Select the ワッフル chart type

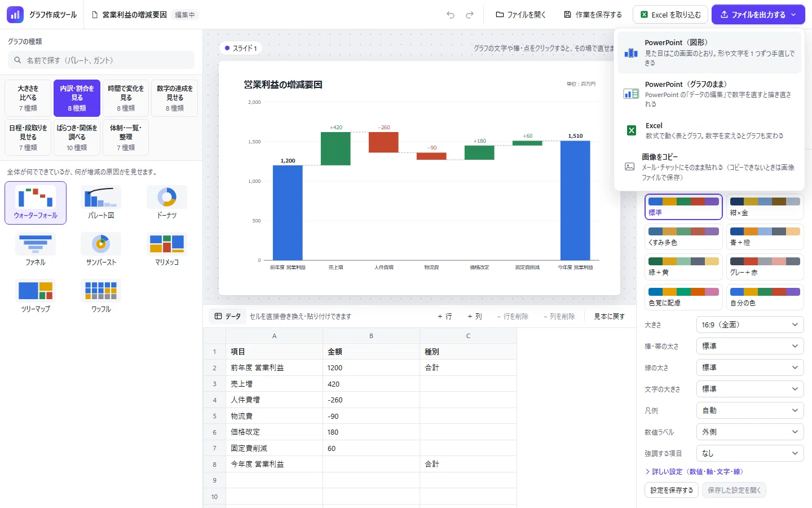(x=101, y=296)
